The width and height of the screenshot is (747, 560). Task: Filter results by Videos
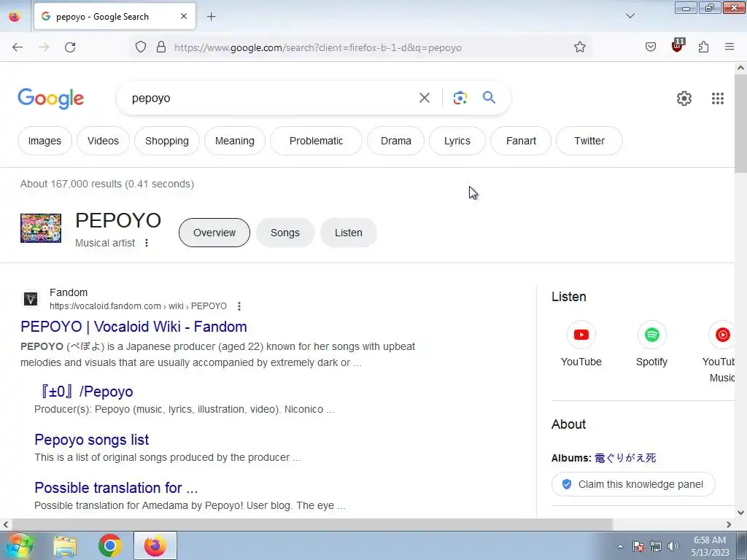click(x=103, y=141)
